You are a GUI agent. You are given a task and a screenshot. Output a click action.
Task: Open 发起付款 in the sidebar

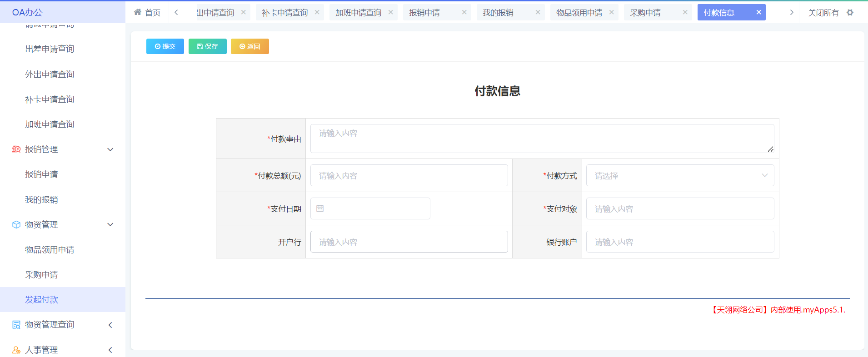tap(42, 300)
